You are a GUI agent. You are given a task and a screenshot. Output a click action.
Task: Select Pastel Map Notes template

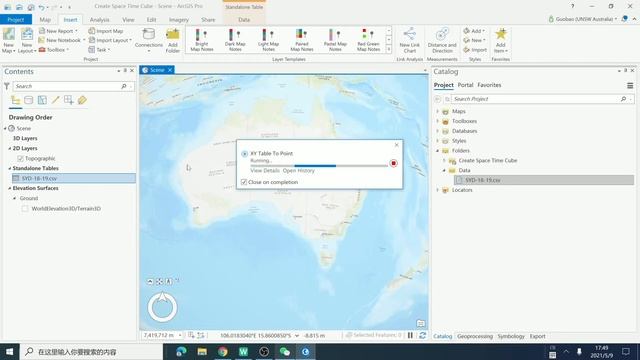[335, 40]
